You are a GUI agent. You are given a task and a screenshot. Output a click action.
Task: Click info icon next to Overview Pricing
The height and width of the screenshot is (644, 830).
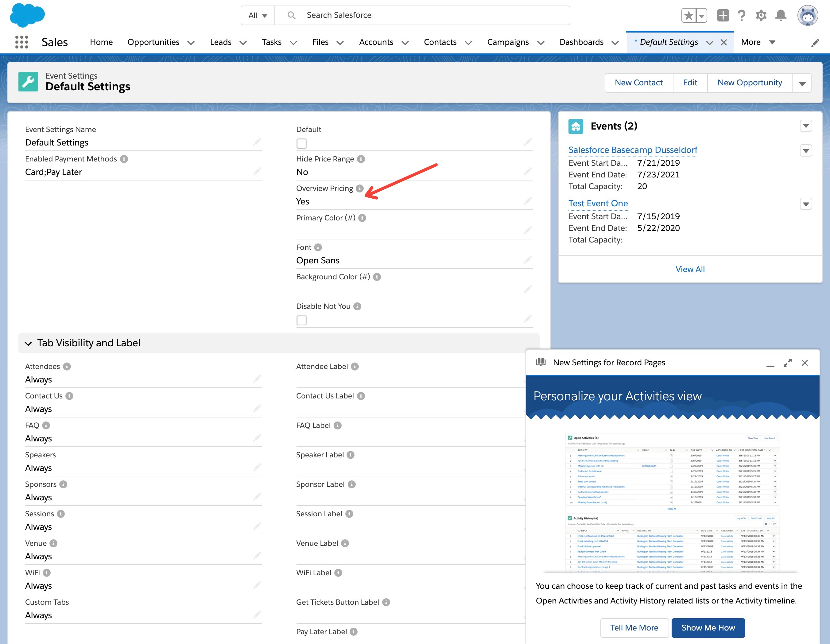click(360, 188)
